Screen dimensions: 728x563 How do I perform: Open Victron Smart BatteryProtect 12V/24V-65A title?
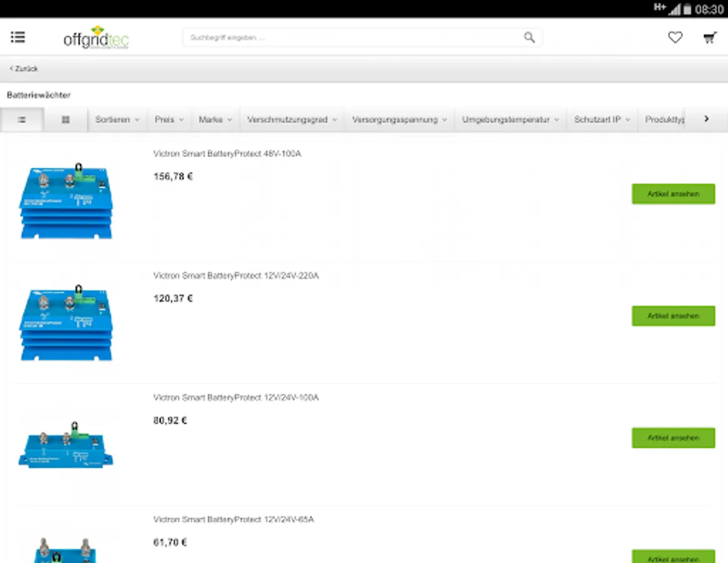[233, 519]
